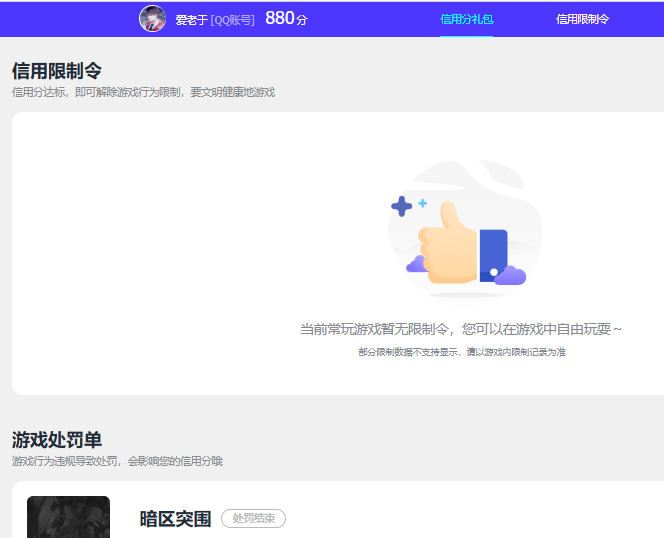Image resolution: width=664 pixels, height=538 pixels.
Task: Click the username 爱老于
Action: click(191, 20)
